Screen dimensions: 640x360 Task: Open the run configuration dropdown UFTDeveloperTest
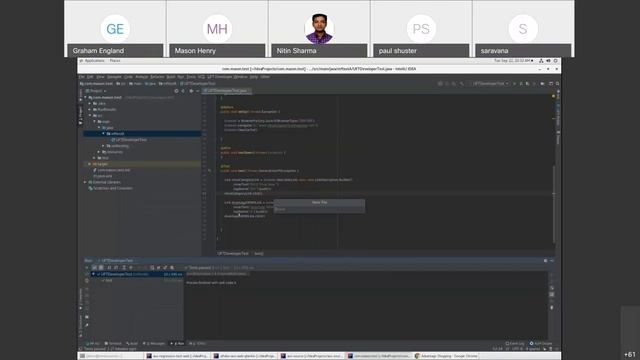[490, 84]
